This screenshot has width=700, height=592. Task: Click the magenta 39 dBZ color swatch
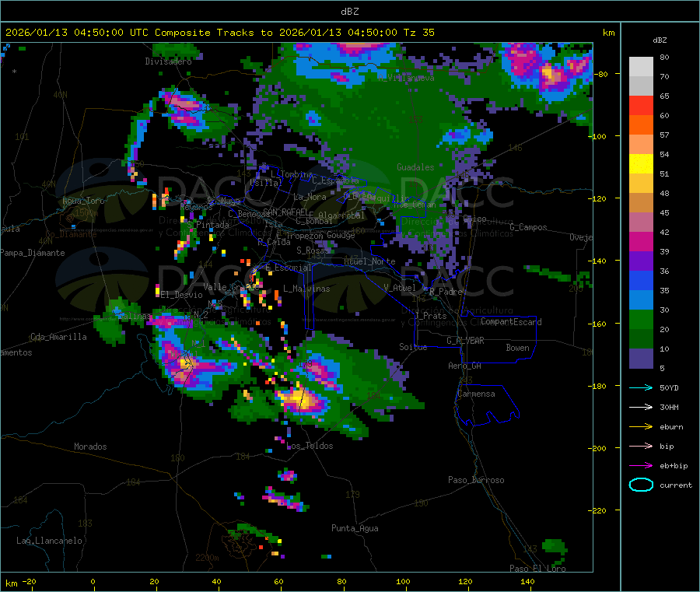pyautogui.click(x=641, y=241)
